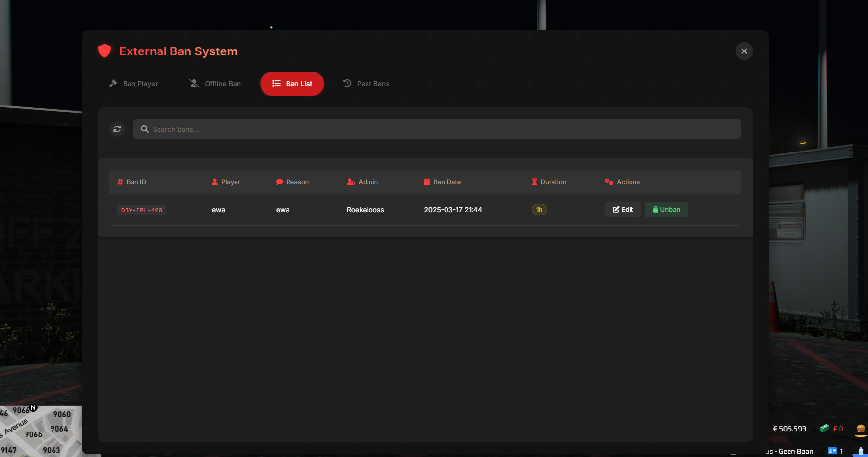Click the history icon on Past Bans tab

(347, 83)
